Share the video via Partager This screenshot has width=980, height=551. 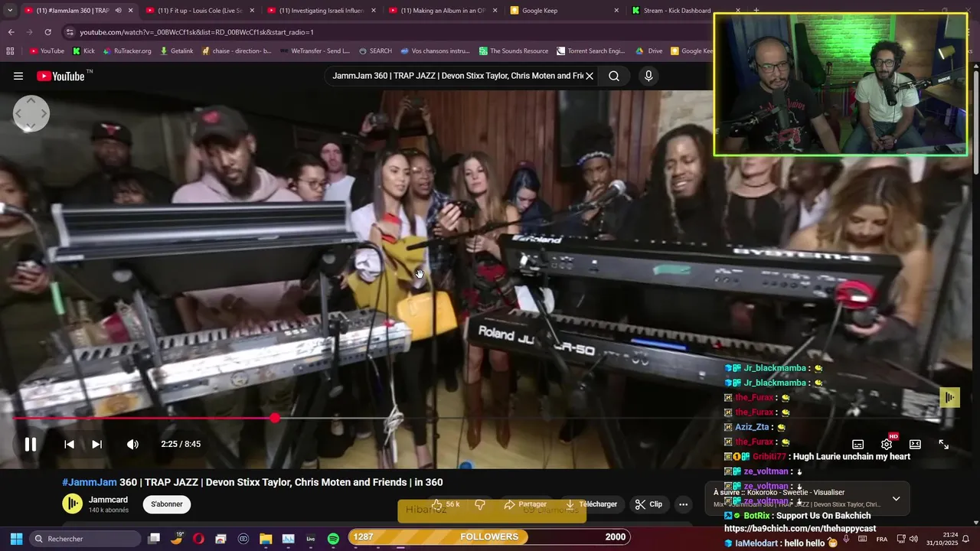(525, 504)
